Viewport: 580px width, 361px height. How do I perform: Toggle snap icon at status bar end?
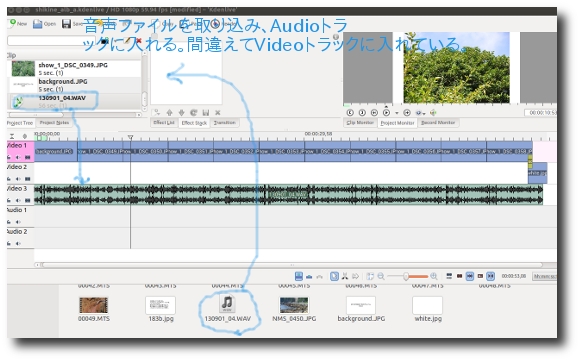(490, 276)
